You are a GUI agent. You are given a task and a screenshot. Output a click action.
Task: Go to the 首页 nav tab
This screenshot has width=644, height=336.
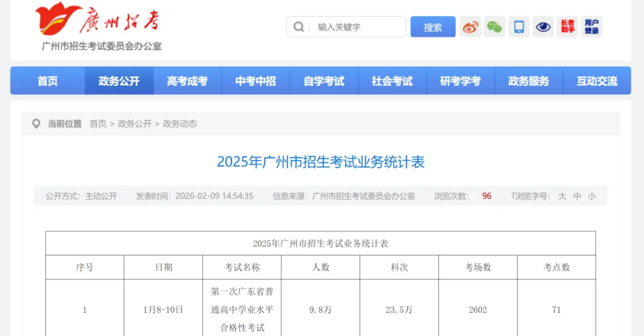(x=48, y=81)
